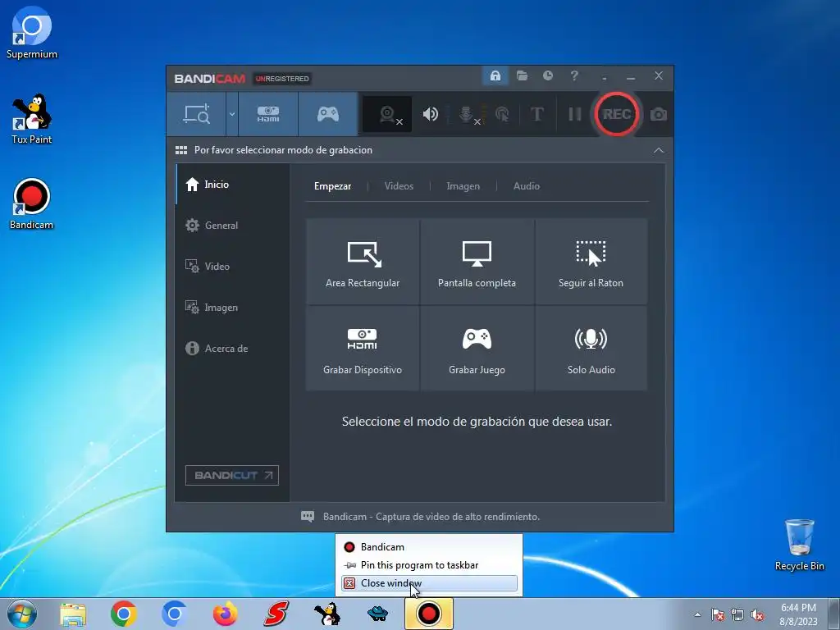Choose Grabar Dispositivo mode

coord(363,348)
